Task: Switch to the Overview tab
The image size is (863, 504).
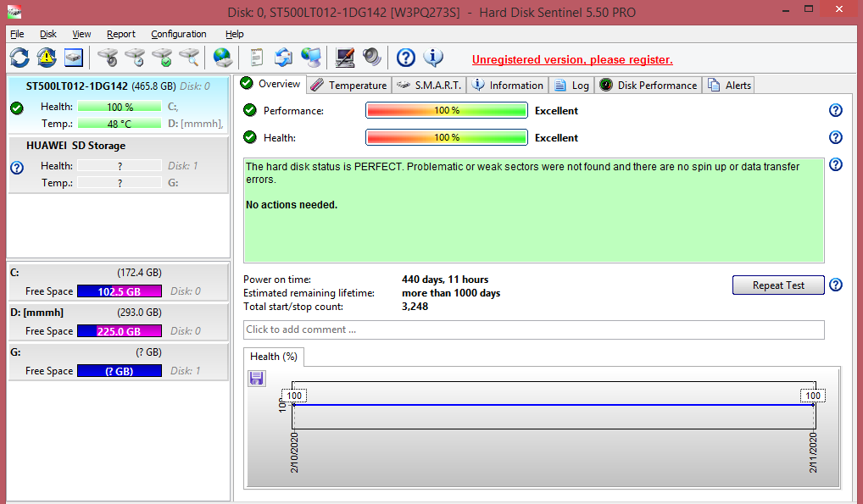Action: coord(271,84)
